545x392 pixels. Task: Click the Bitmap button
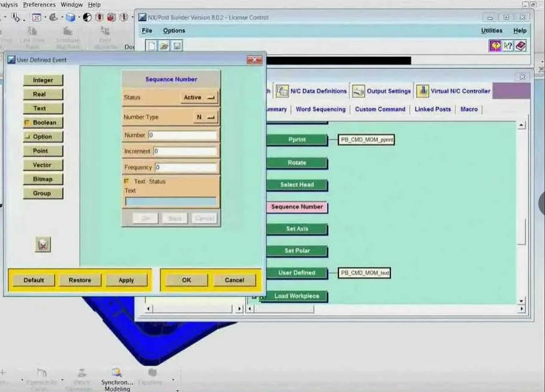click(43, 179)
